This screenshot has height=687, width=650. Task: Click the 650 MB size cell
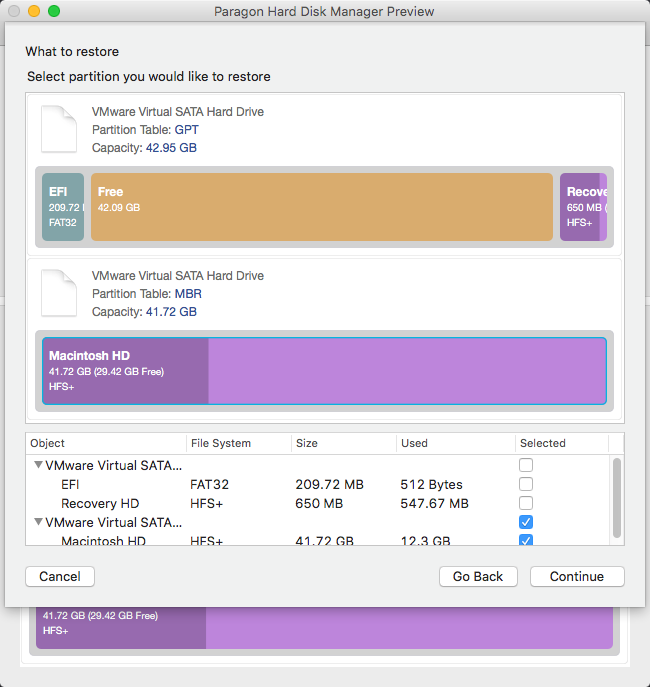point(319,503)
